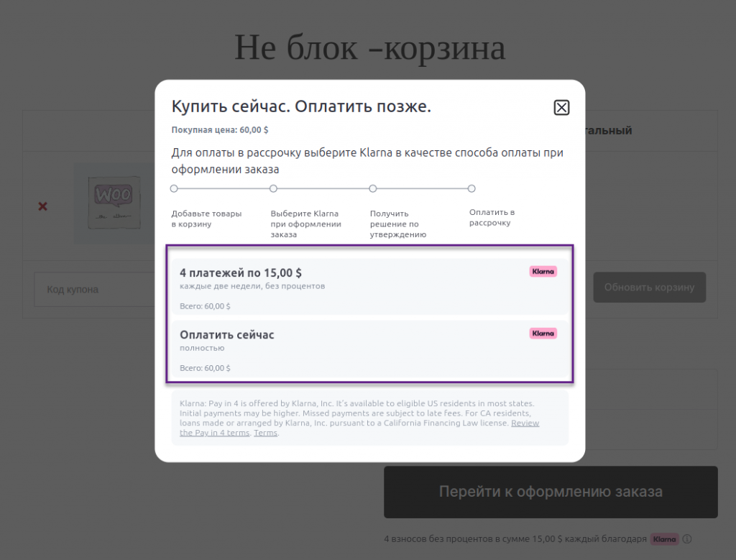736x560 pixels.
Task: Click the Klarna badge in the page footer message
Action: tap(664, 539)
